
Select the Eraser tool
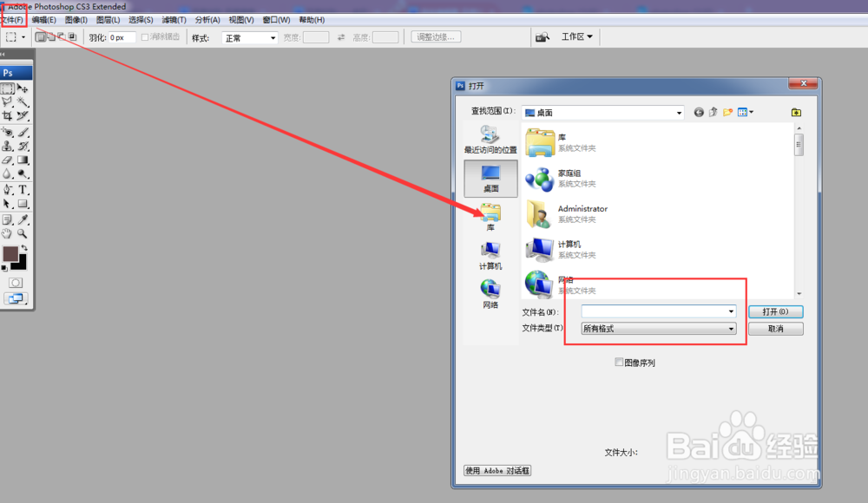7,160
